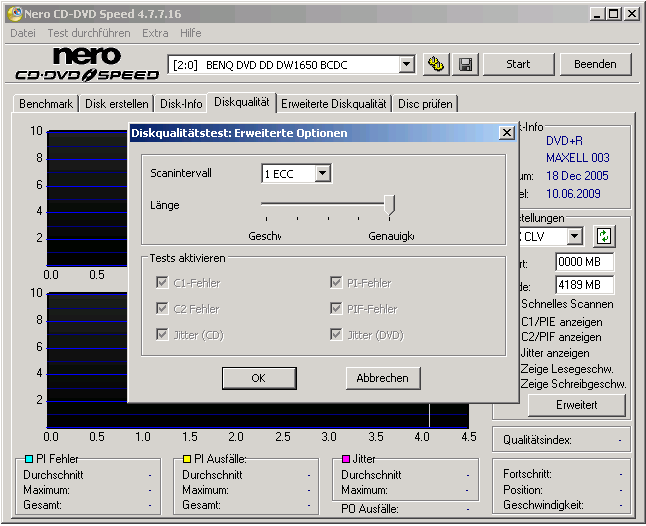Click the green refresh icon beside CLV dropdown
This screenshot has height=526, width=646.
(604, 237)
